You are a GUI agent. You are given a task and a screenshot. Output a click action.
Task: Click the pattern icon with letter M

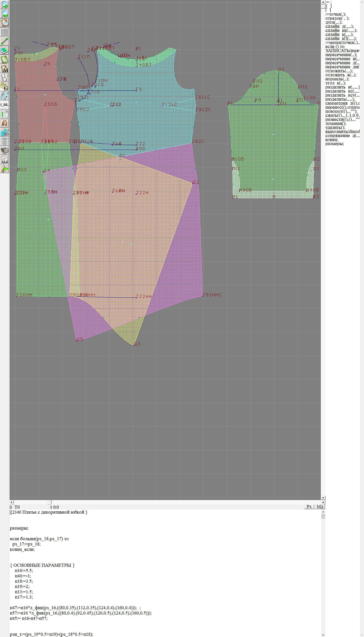tap(5, 69)
